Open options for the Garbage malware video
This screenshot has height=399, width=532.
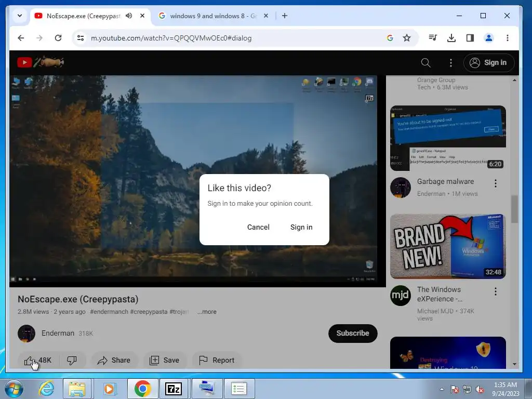495,183
